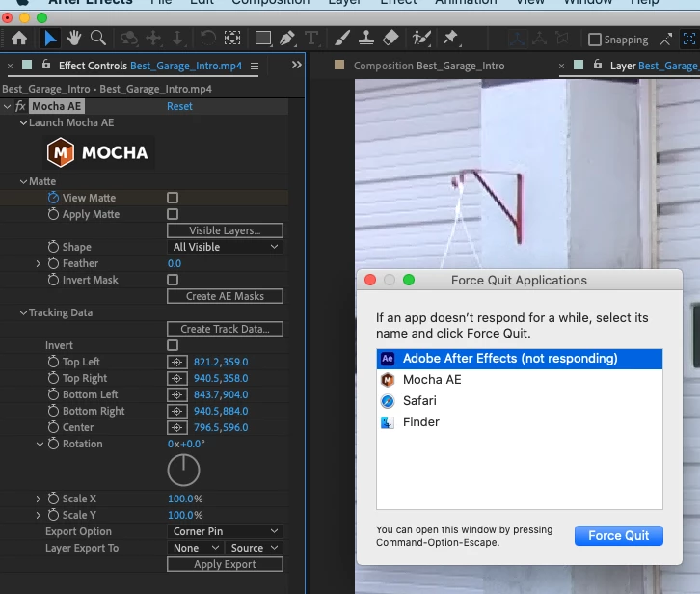
Task: Toggle the fx switch for Mocha AE
Action: point(20,106)
